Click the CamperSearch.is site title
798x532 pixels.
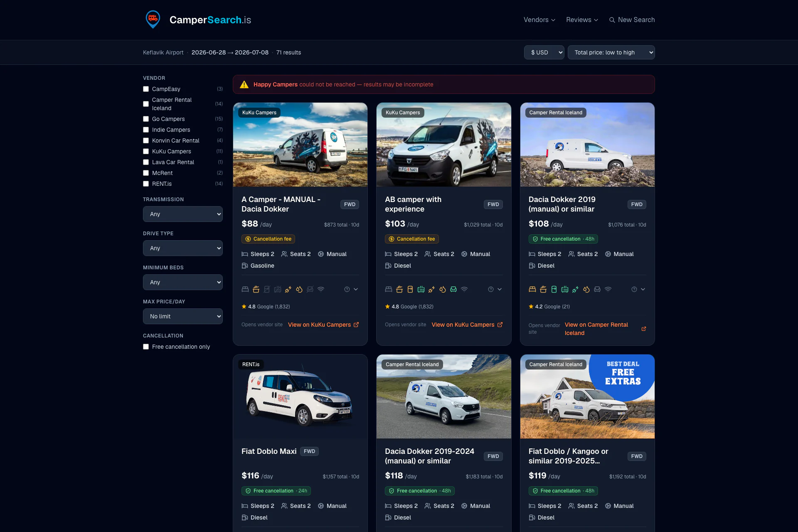(x=210, y=20)
